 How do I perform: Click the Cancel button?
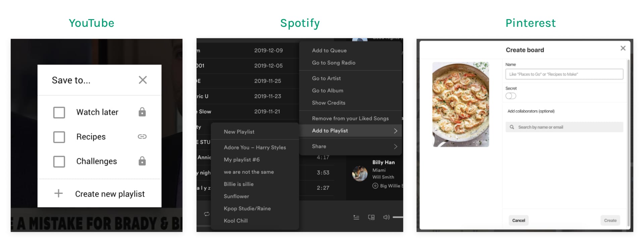pos(519,220)
